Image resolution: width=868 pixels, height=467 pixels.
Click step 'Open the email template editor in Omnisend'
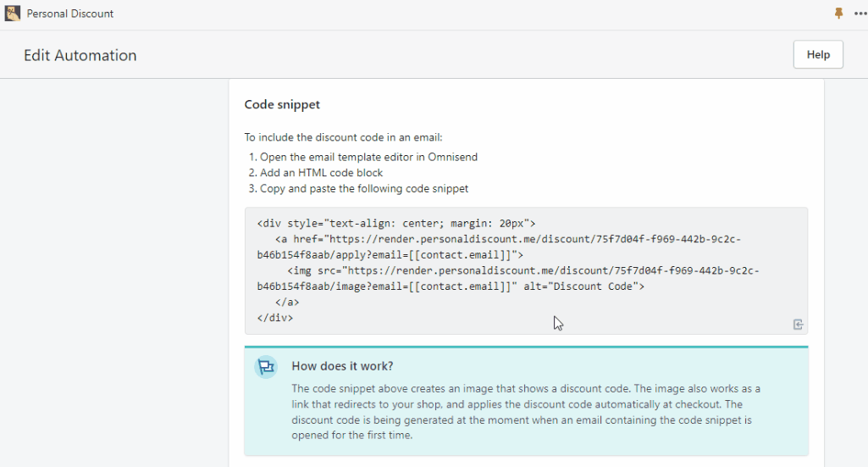368,158
